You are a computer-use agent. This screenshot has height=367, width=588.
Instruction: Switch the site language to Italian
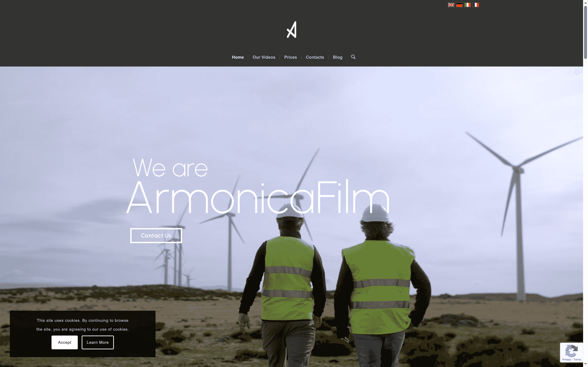click(x=467, y=5)
